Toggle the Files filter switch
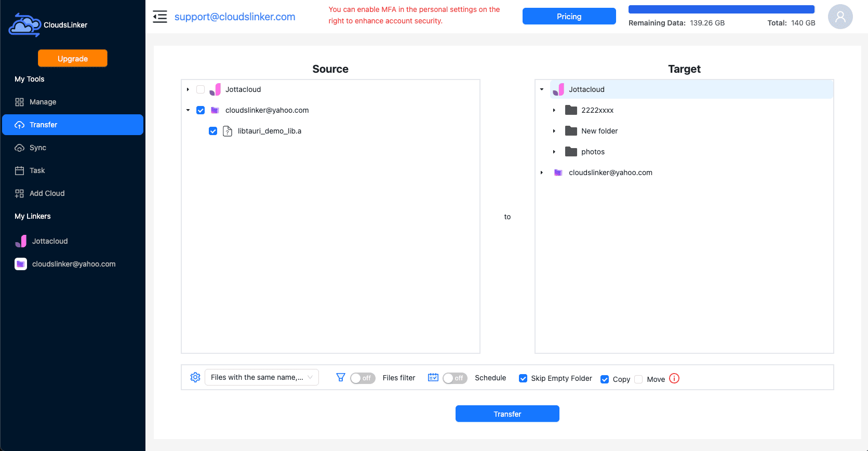Screen dimensions: 868x451 pyautogui.click(x=363, y=378)
